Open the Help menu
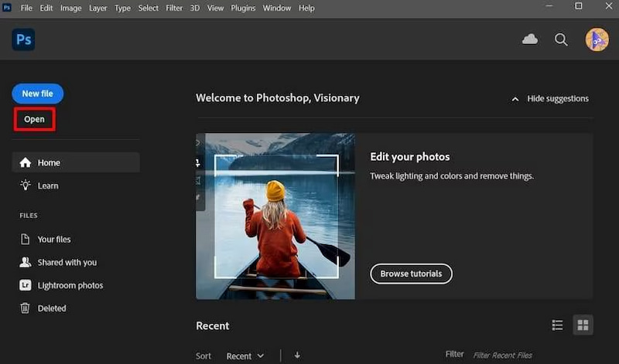619x364 pixels. tap(306, 8)
